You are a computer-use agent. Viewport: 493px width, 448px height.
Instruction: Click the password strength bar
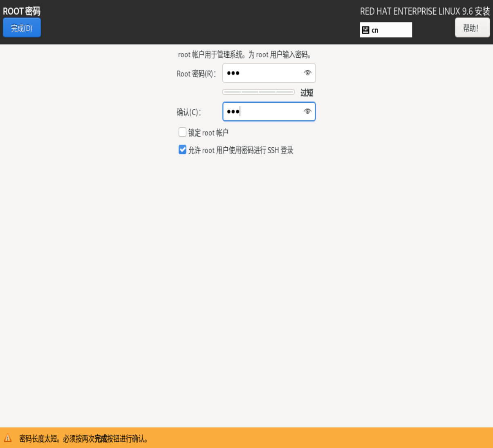258,92
